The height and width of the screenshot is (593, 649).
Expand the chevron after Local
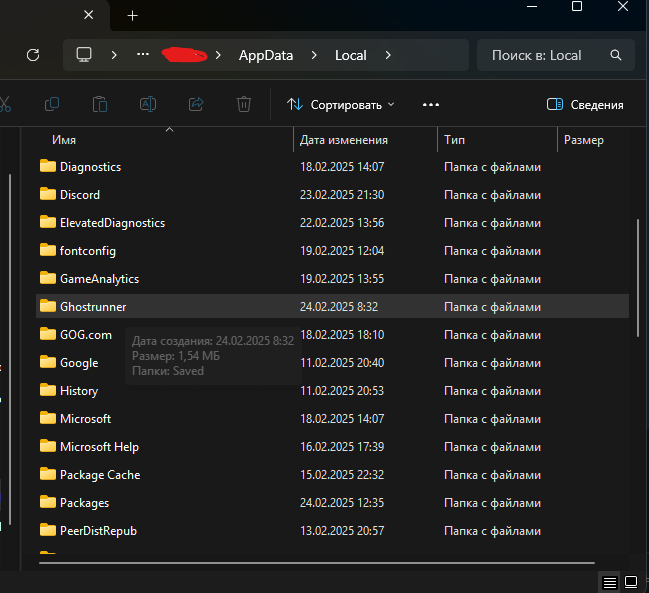[388, 55]
